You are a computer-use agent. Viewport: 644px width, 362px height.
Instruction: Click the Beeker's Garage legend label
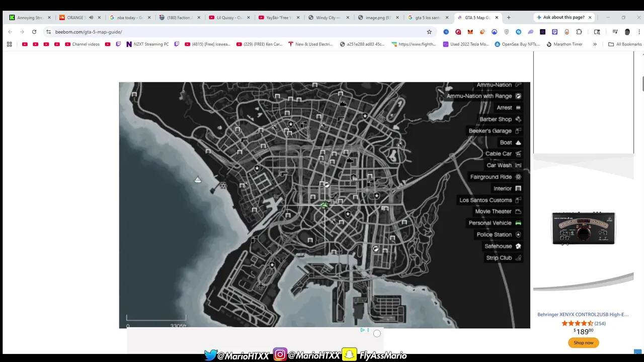tap(490, 131)
